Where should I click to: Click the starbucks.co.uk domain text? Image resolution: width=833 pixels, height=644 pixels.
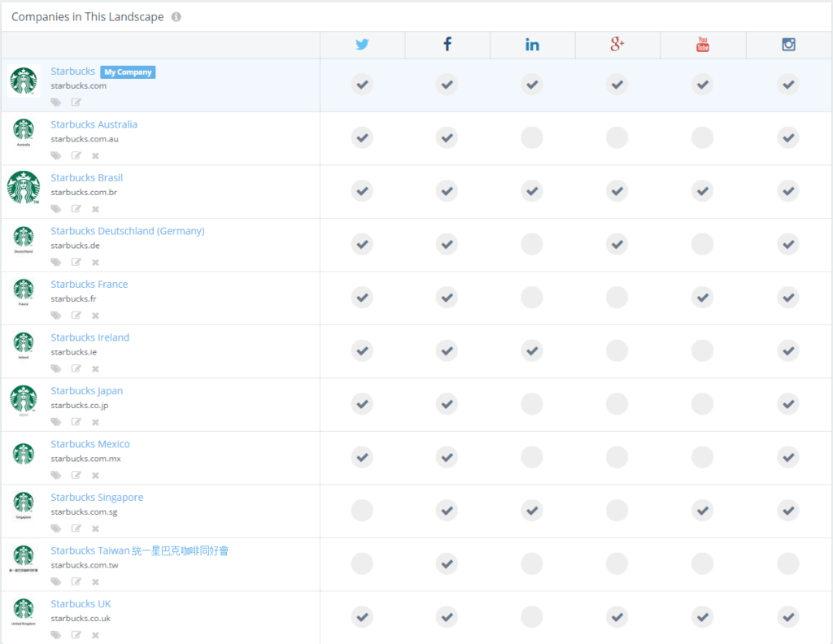pyautogui.click(x=81, y=619)
